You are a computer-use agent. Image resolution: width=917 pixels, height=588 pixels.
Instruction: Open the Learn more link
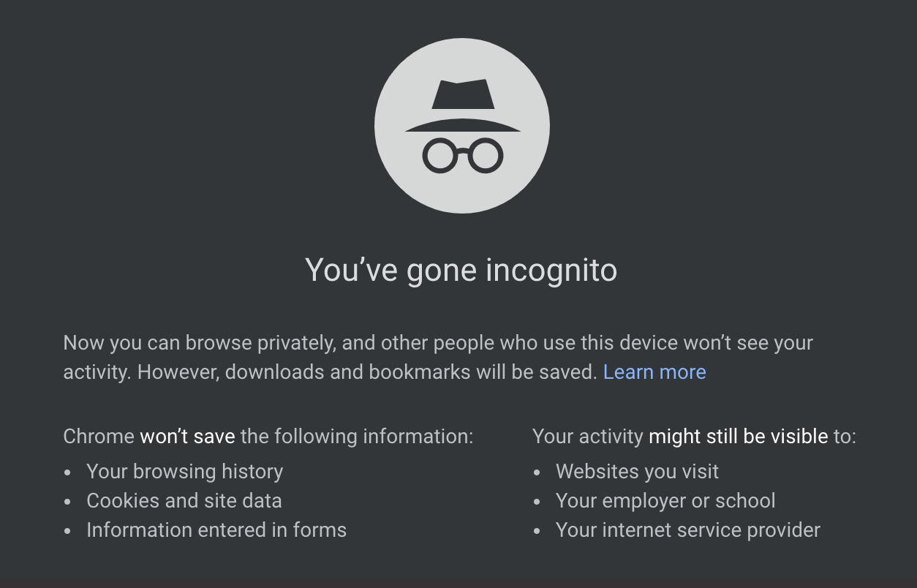[x=654, y=372]
